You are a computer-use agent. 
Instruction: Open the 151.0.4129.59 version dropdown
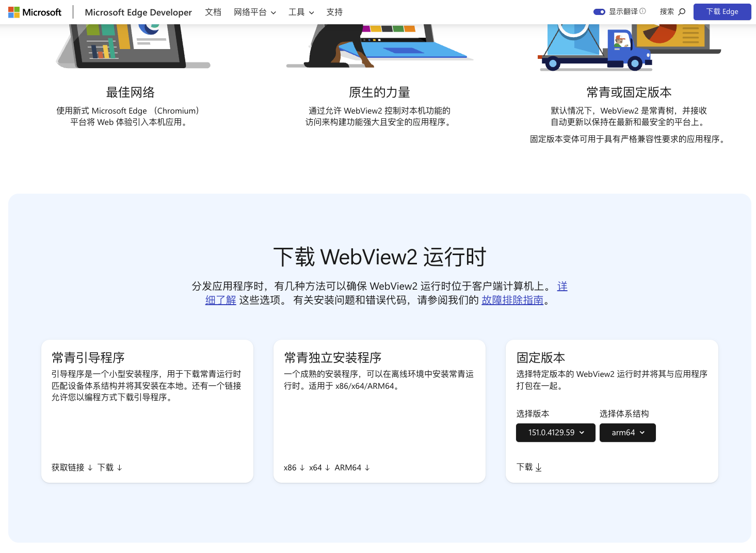556,433
